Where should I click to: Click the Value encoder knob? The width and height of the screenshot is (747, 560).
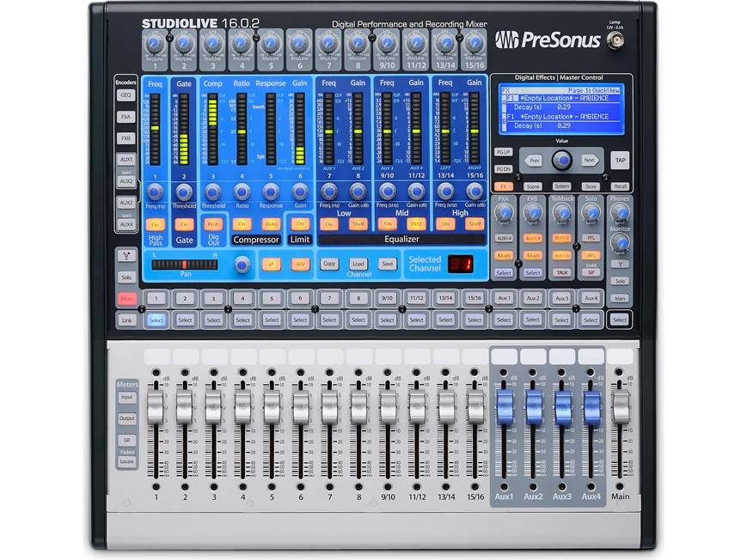click(x=562, y=161)
